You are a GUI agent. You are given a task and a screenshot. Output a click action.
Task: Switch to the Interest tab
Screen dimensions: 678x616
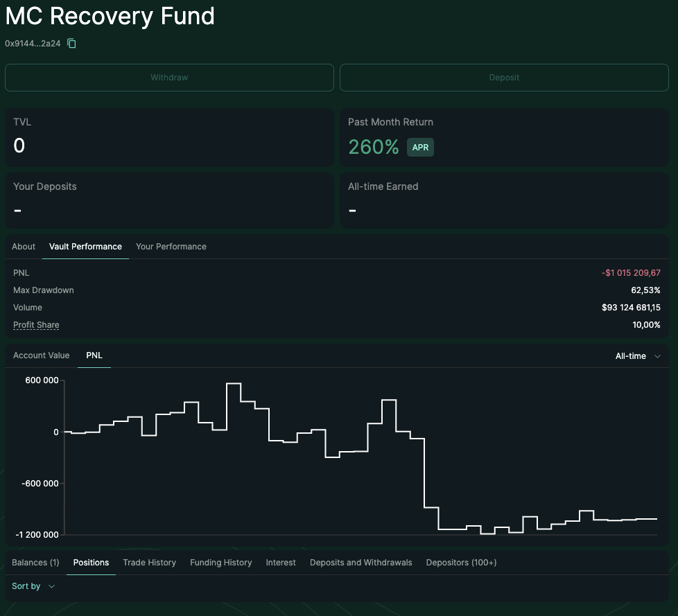281,563
